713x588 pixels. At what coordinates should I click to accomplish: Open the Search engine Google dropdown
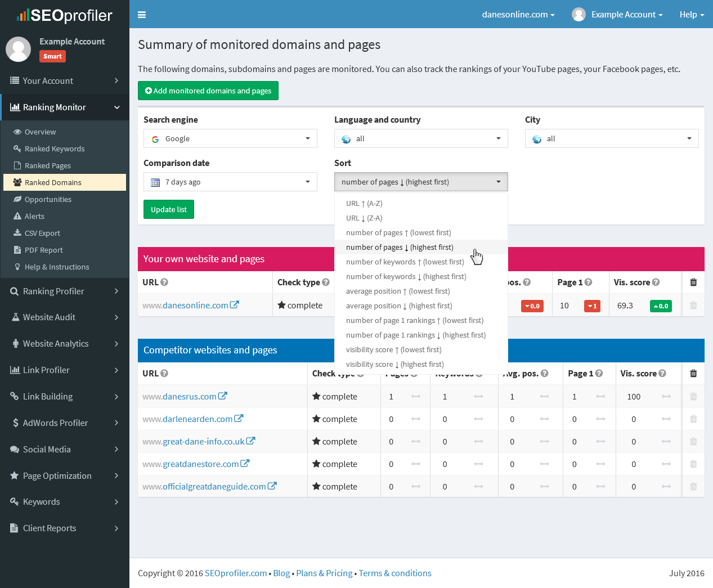[230, 138]
